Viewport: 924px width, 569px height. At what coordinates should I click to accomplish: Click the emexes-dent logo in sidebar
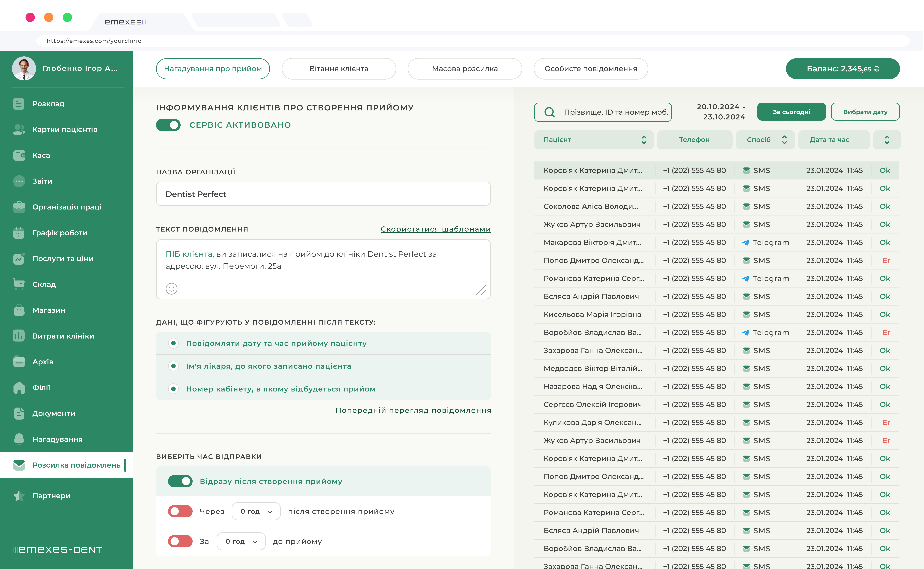click(58, 550)
